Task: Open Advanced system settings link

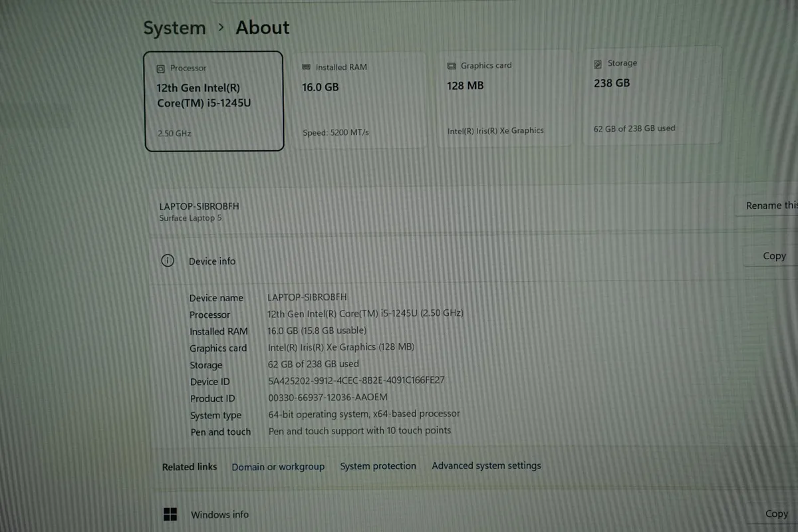Action: click(x=486, y=465)
